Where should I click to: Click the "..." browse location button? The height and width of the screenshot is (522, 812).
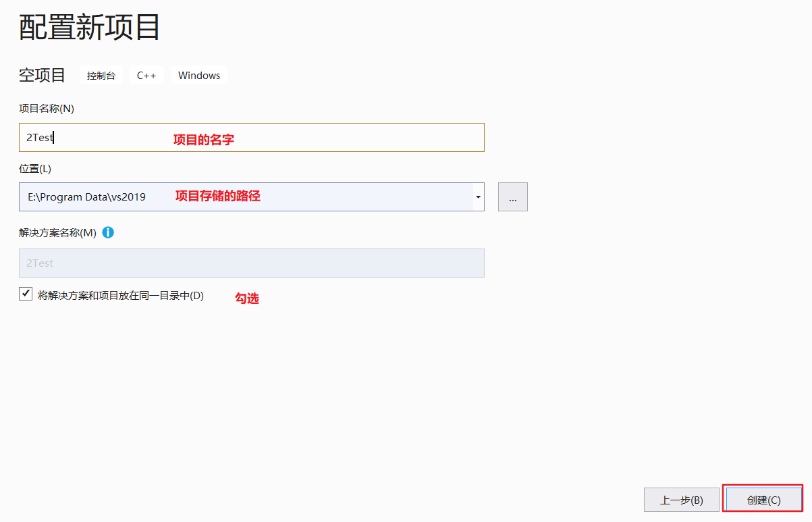pyautogui.click(x=513, y=197)
